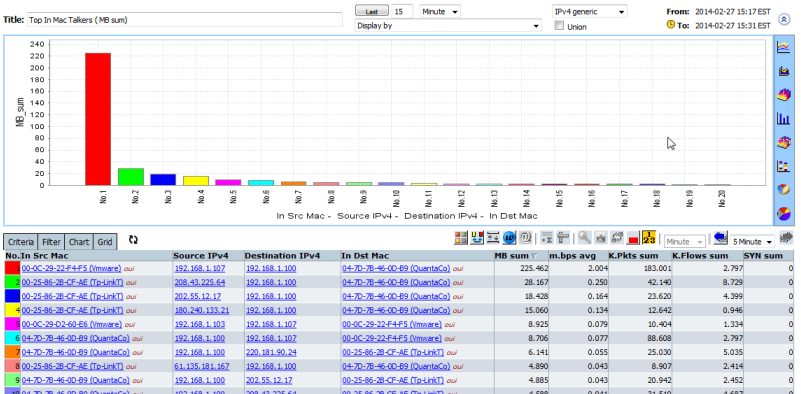This screenshot has height=394, width=801.
Task: Click the green No.2 chart bar
Action: tap(131, 177)
